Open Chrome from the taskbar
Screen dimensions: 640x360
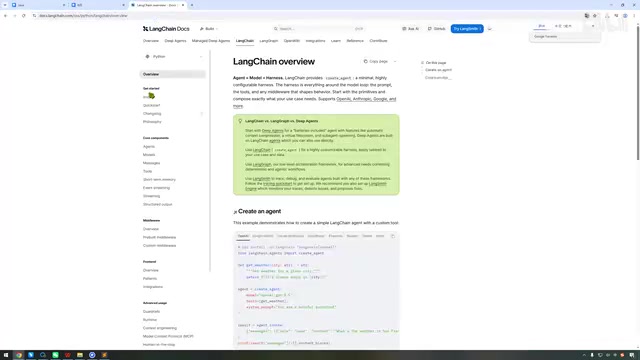(x=19, y=355)
